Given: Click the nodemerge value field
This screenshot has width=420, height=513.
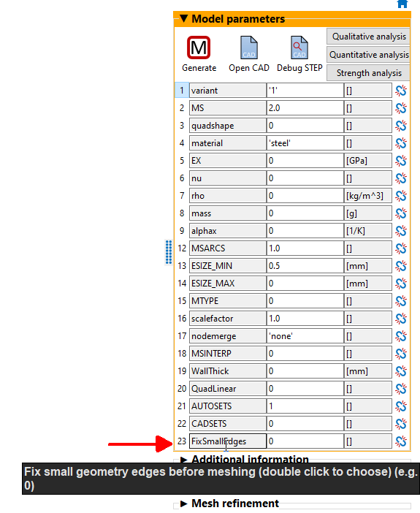Looking at the screenshot, I should [305, 336].
